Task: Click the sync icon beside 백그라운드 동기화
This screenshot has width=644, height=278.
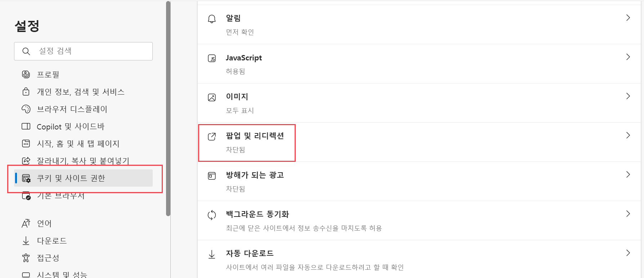Action: click(212, 215)
